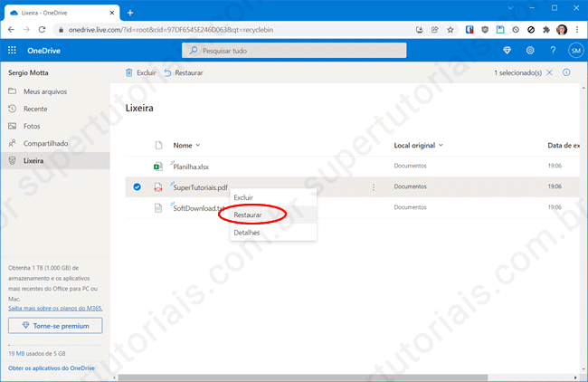Open the help question mark icon
The image size is (588, 382).
[x=553, y=51]
